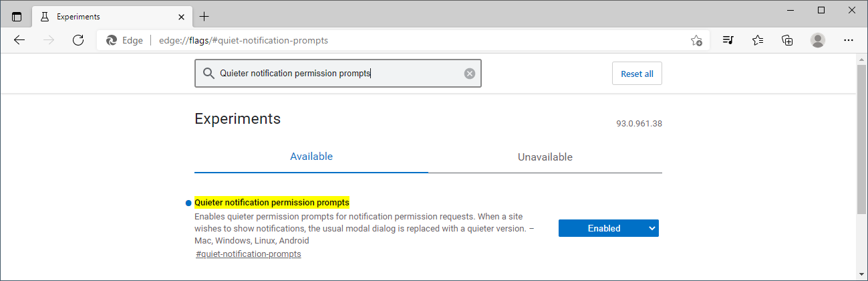This screenshot has height=281, width=868.
Task: Clear the flags search text
Action: [470, 74]
